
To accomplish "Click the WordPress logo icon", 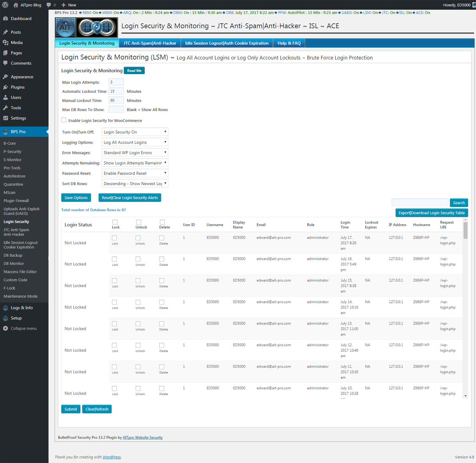I will [x=5, y=5].
